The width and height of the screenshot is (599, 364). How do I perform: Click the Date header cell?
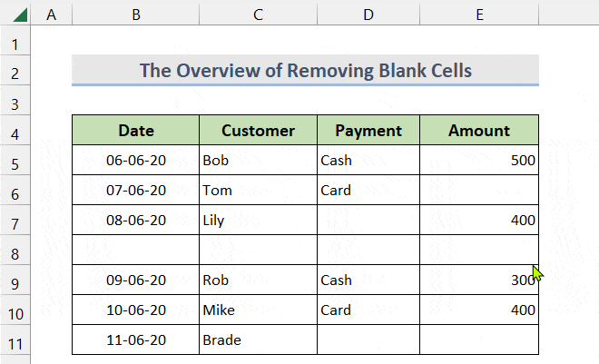click(135, 131)
